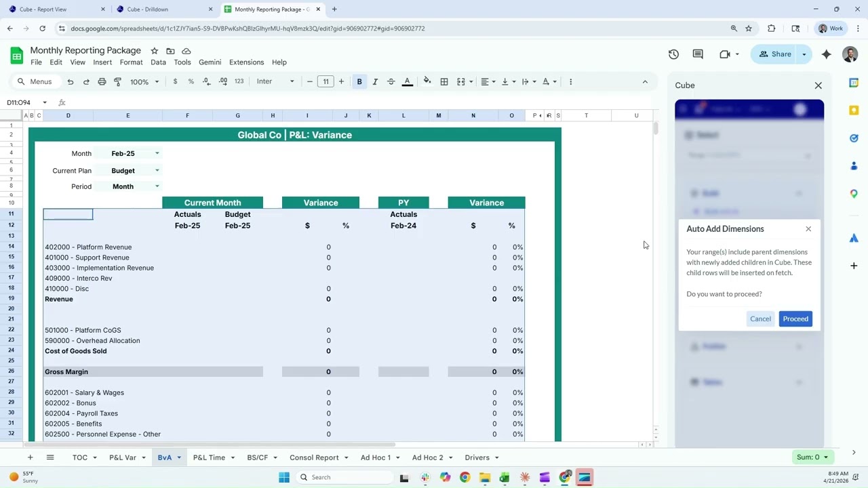868x488 pixels.
Task: Open the comments icon
Action: point(698,54)
